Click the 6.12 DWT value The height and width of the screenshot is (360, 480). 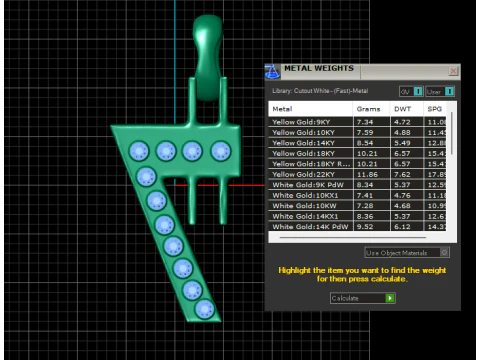click(402, 227)
